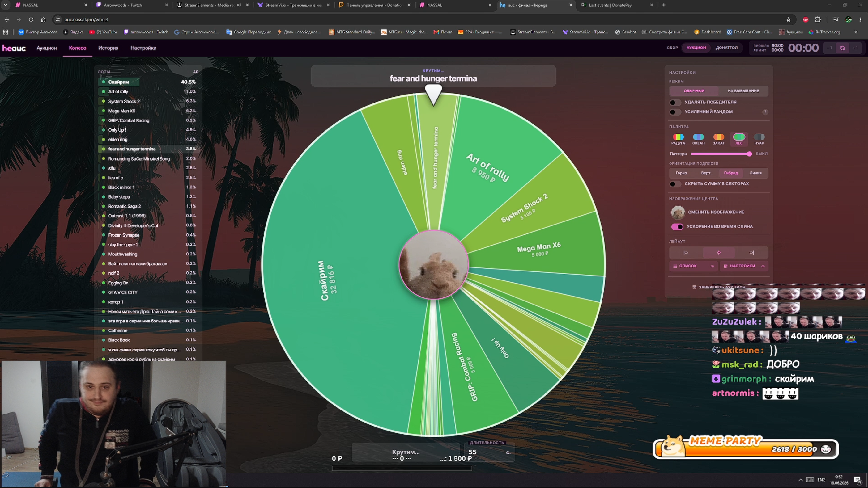Show hidden system tray icons
The width and height of the screenshot is (868, 488).
801,480
